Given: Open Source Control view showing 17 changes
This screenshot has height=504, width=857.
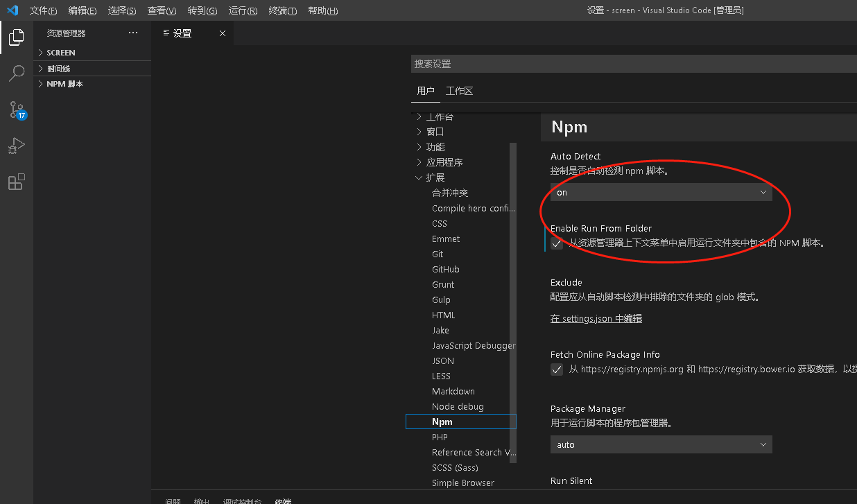Looking at the screenshot, I should 17,110.
